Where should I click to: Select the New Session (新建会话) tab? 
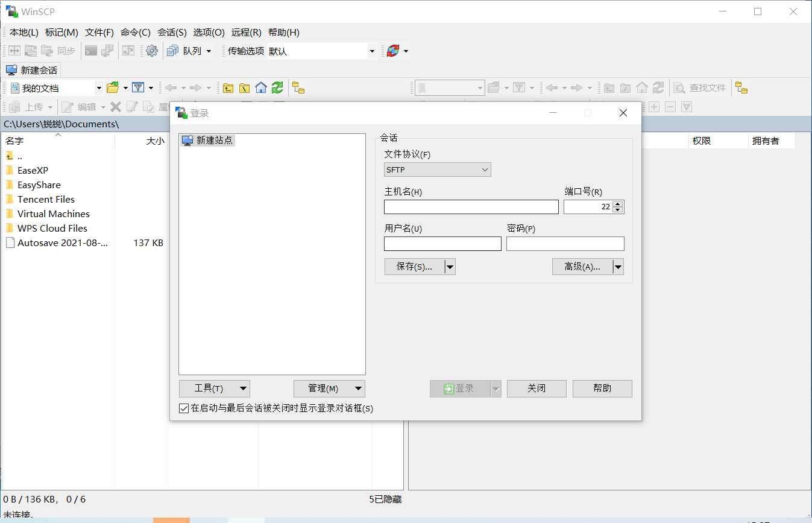[x=32, y=70]
